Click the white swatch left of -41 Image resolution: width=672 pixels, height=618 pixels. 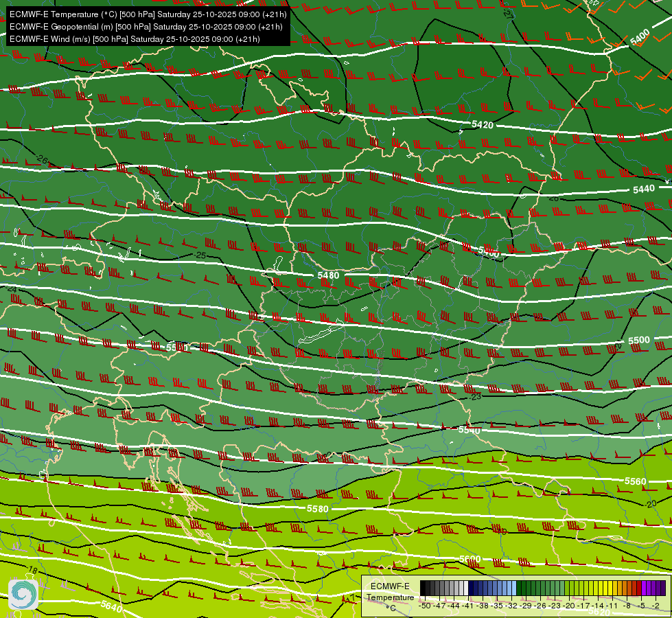[x=466, y=588]
